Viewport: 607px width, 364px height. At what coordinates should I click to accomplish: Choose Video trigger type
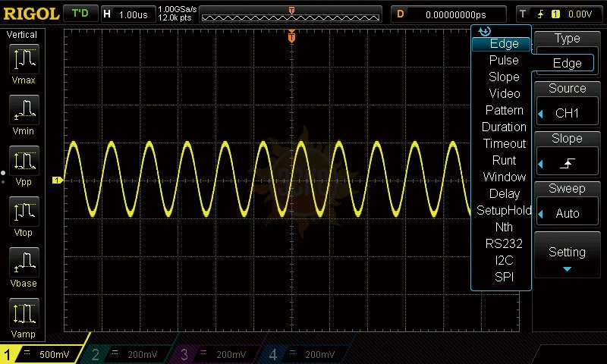(x=505, y=93)
